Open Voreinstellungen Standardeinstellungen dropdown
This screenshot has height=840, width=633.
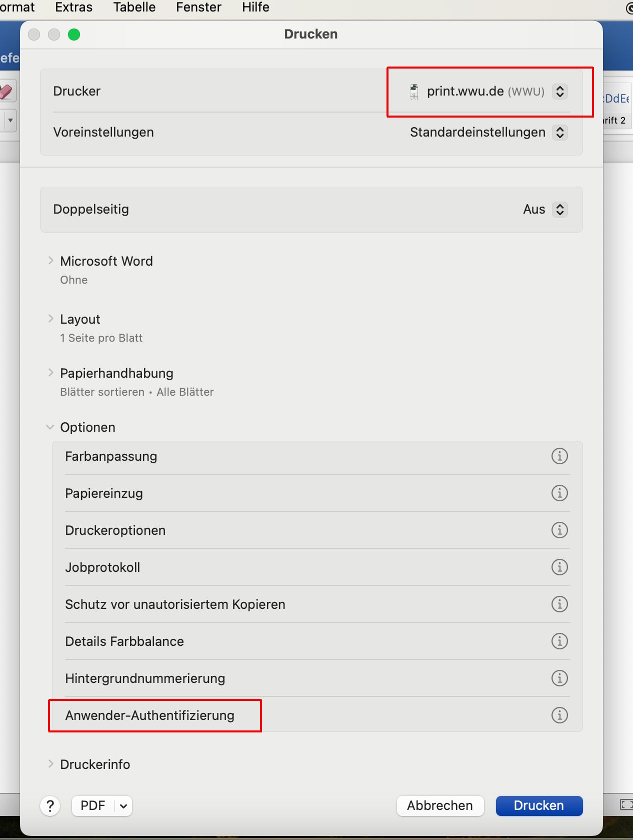click(488, 133)
